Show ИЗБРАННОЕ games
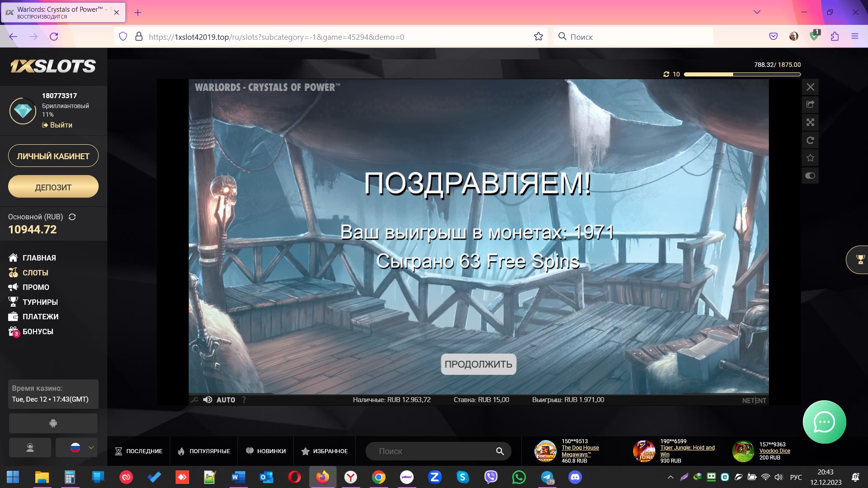Image resolution: width=868 pixels, height=488 pixels. 324,451
